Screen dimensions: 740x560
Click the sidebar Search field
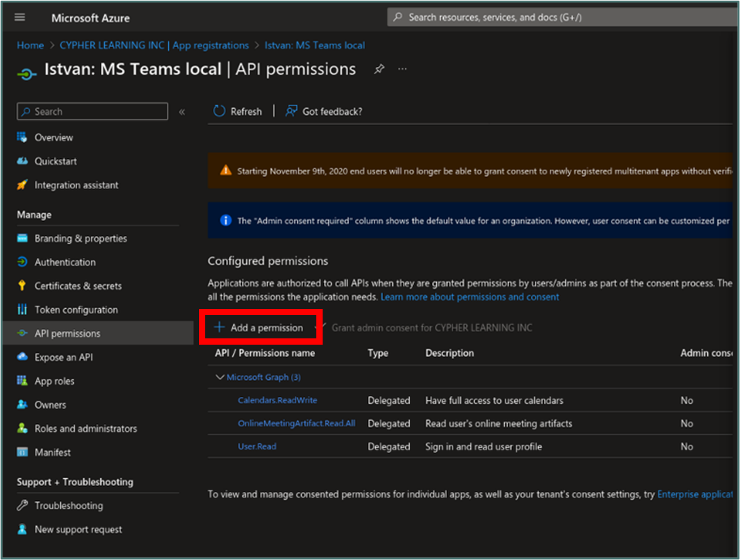click(92, 111)
